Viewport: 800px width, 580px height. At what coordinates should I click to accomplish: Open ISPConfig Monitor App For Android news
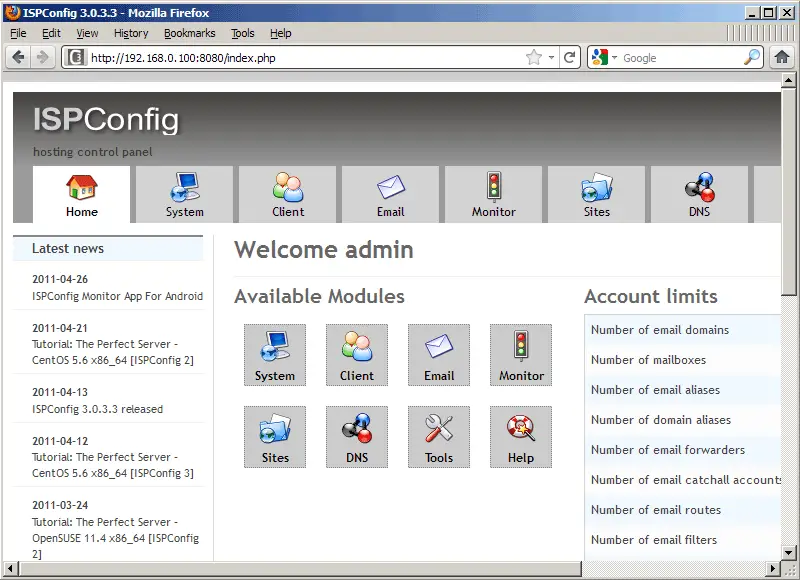tap(117, 296)
